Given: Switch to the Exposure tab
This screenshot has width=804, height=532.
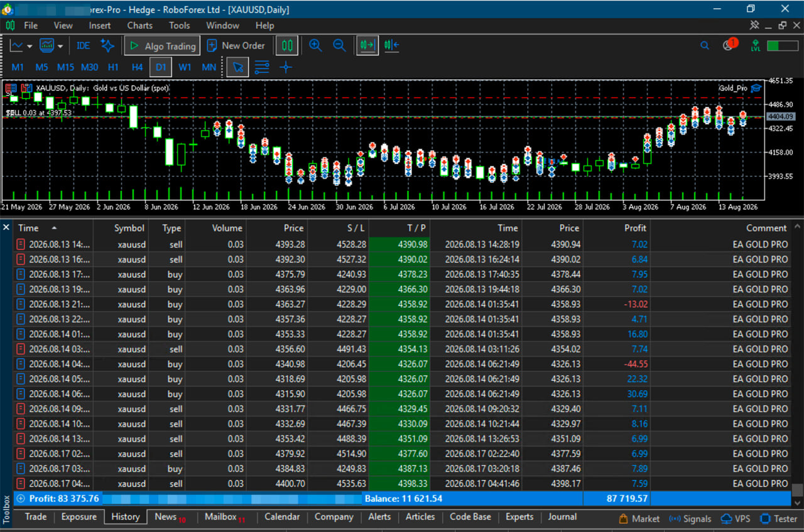Looking at the screenshot, I should [79, 517].
